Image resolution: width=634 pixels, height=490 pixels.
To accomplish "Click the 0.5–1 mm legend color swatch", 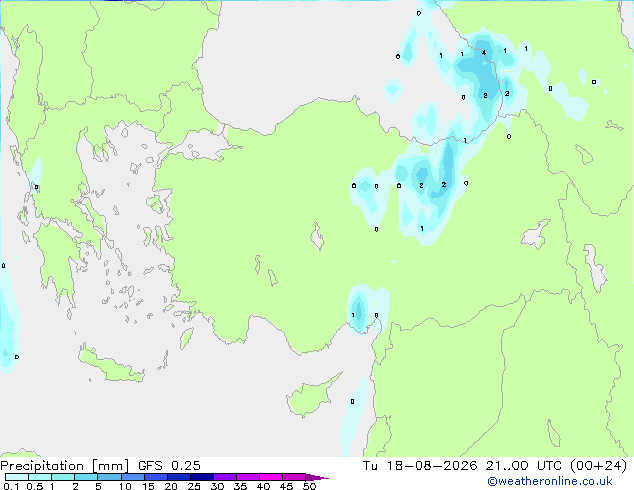I will [40, 477].
